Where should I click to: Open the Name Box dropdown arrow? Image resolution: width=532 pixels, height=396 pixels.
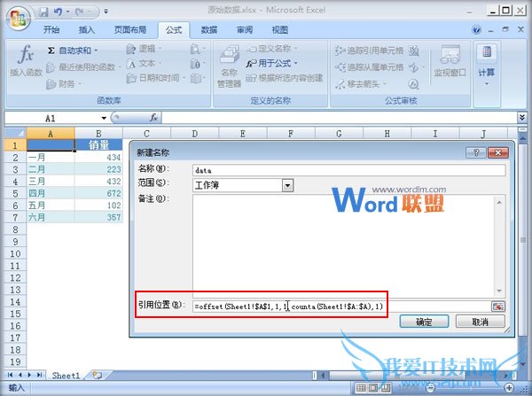(104, 117)
